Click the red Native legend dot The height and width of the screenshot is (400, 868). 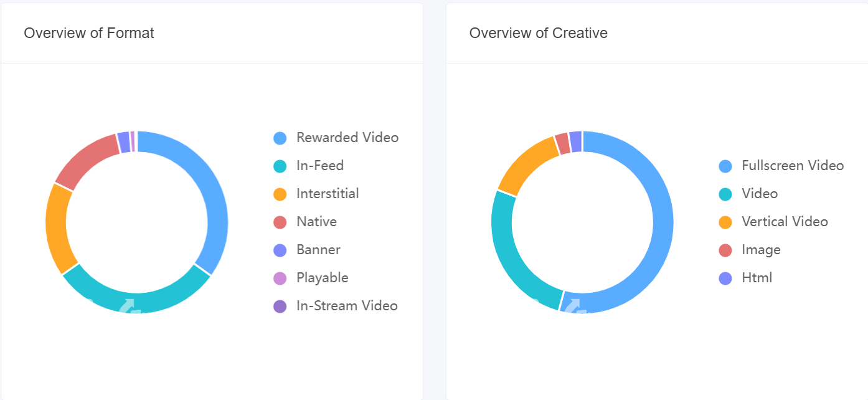tap(280, 222)
